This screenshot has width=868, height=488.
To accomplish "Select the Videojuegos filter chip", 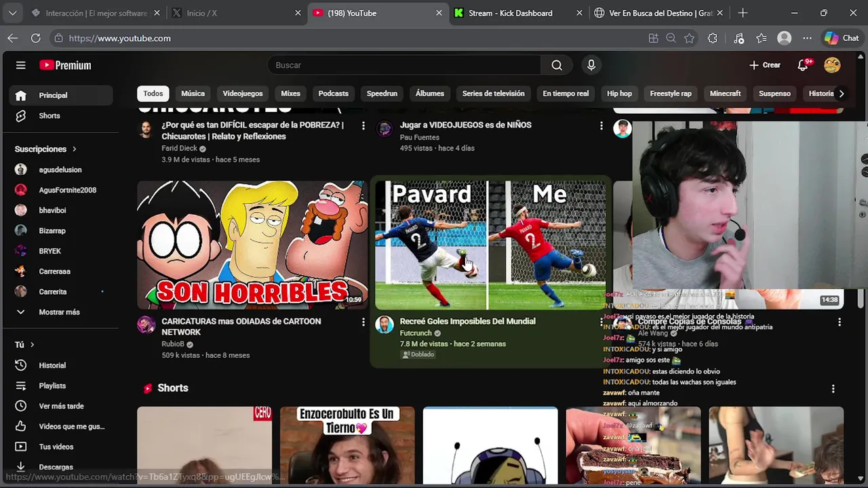I will point(242,94).
